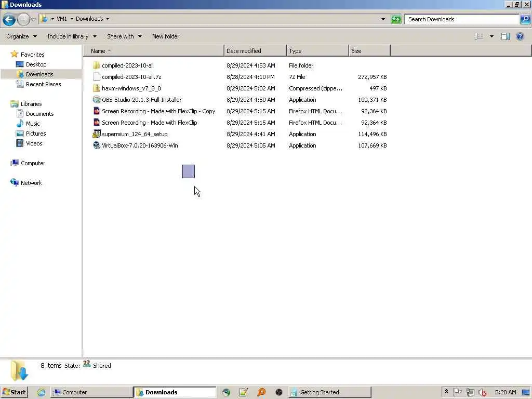The height and width of the screenshot is (399, 532).
Task: Open the More view options dropdown arrow
Action: coord(491,36)
